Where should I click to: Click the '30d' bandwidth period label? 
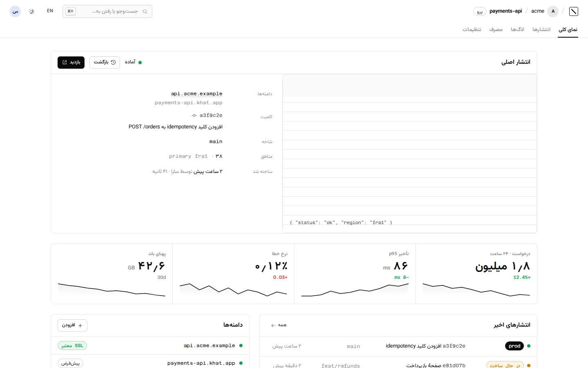(162, 277)
